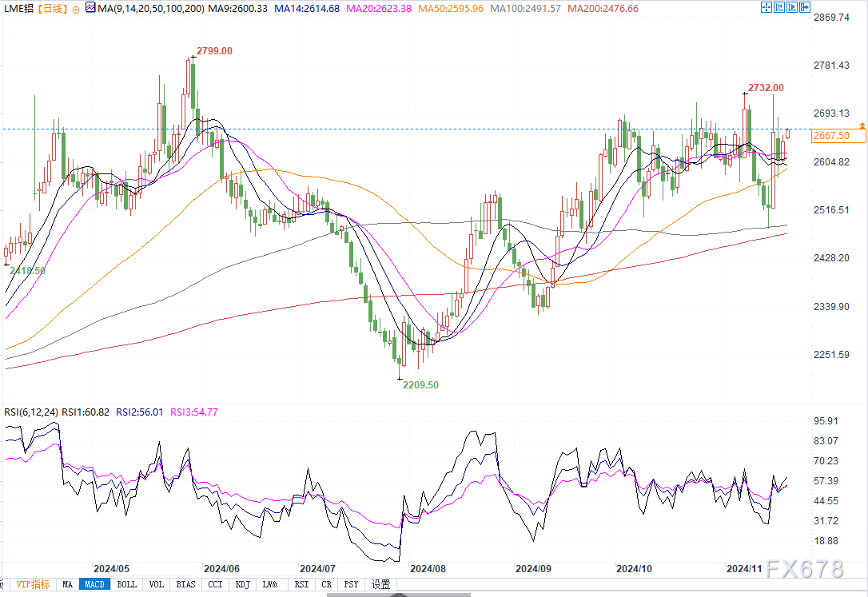Select the PSY indicator tab

[x=351, y=584]
